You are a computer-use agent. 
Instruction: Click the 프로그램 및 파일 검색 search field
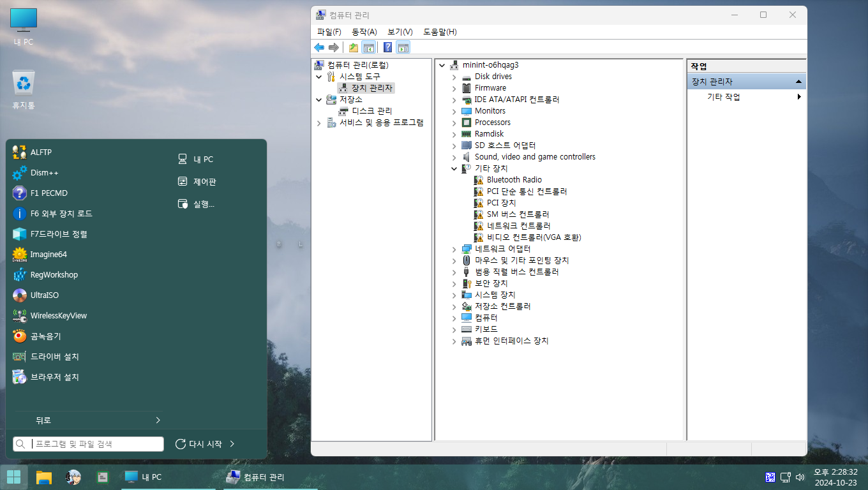click(x=88, y=444)
